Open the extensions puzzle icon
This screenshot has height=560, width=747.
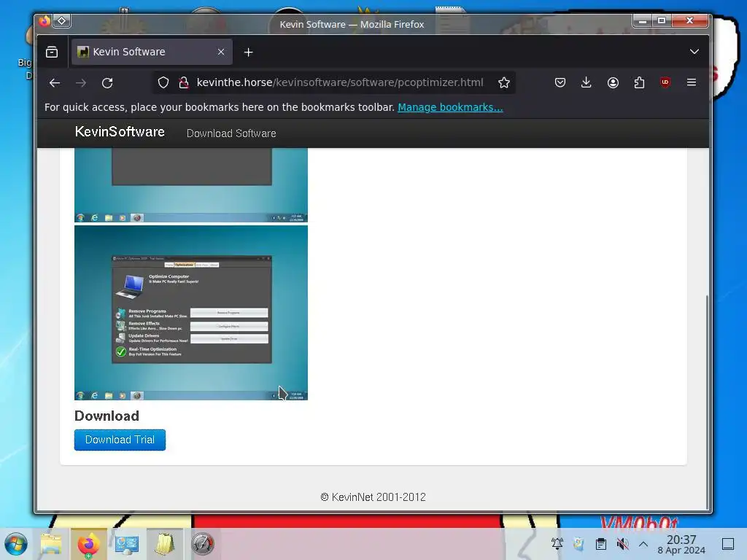(x=639, y=83)
